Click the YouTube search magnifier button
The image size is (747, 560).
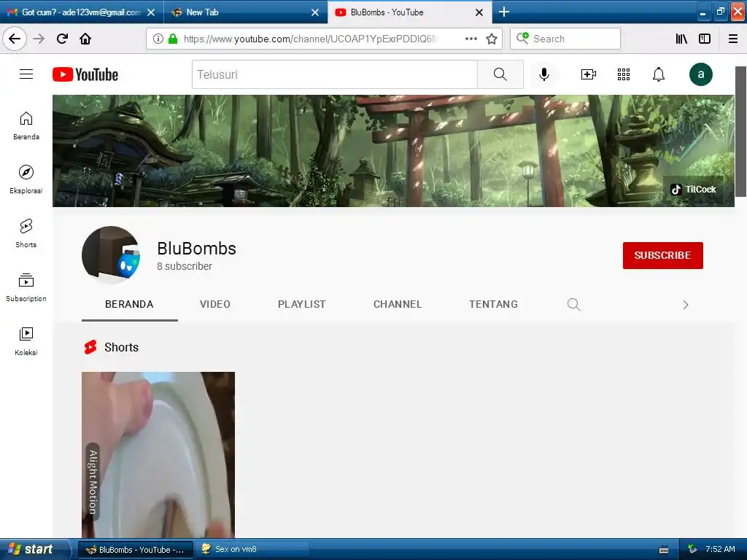click(x=500, y=74)
